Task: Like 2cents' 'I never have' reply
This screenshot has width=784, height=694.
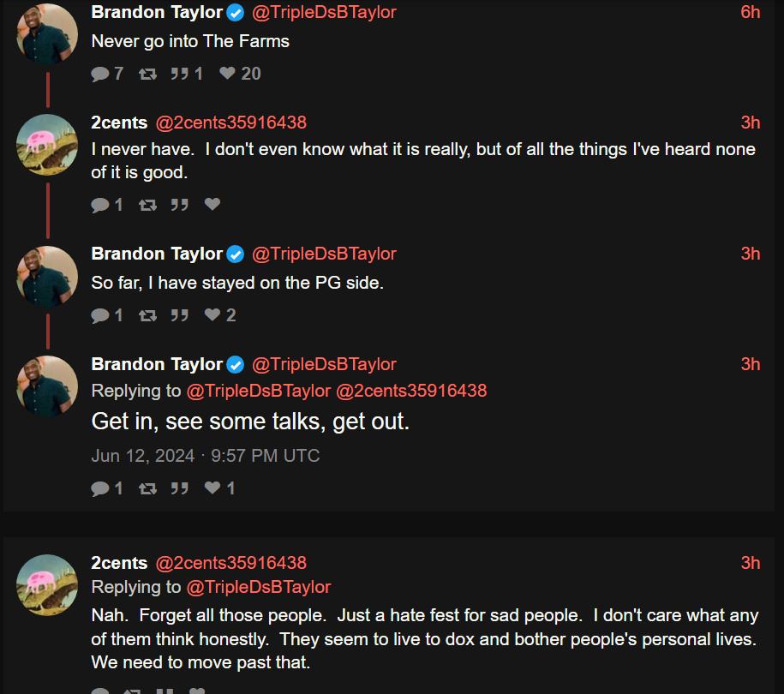Action: coord(212,204)
